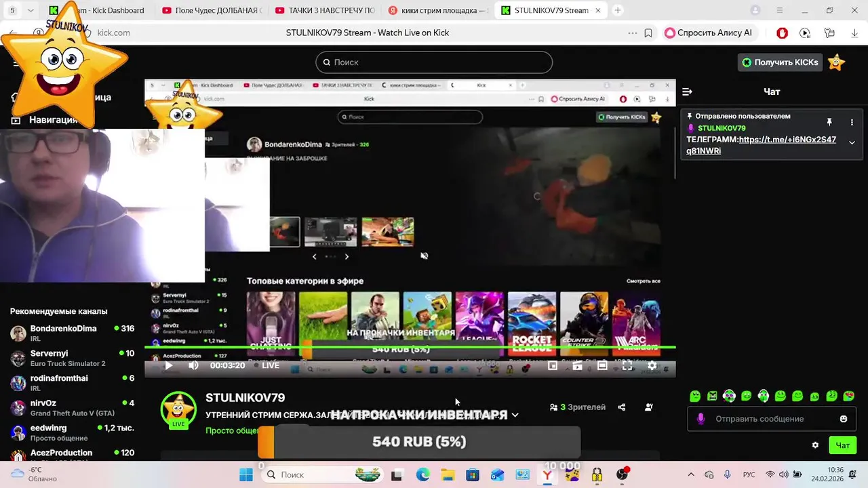Play the stream video
The image size is (868, 488).
pos(169,365)
